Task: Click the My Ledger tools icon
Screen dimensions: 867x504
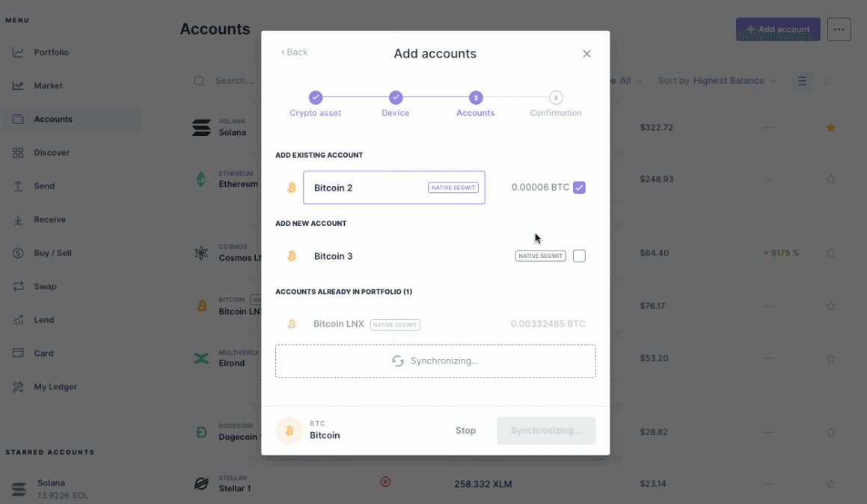Action: point(18,387)
